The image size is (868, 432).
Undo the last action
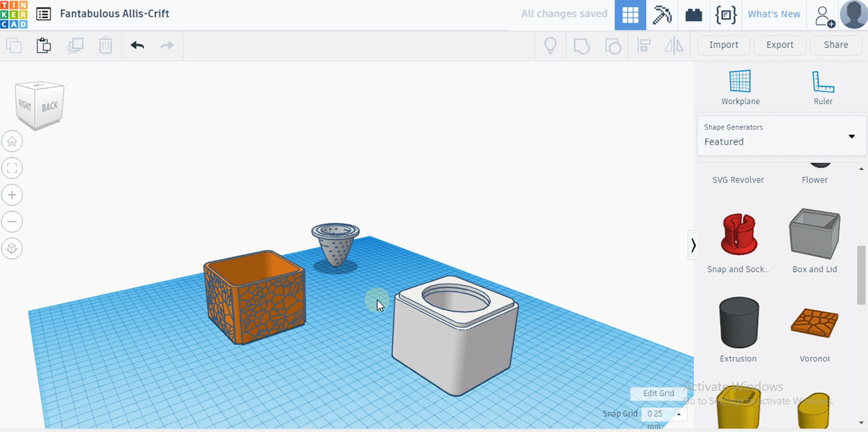point(137,46)
